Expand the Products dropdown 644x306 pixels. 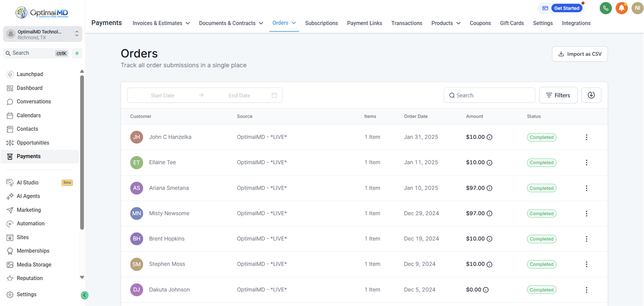coord(446,23)
